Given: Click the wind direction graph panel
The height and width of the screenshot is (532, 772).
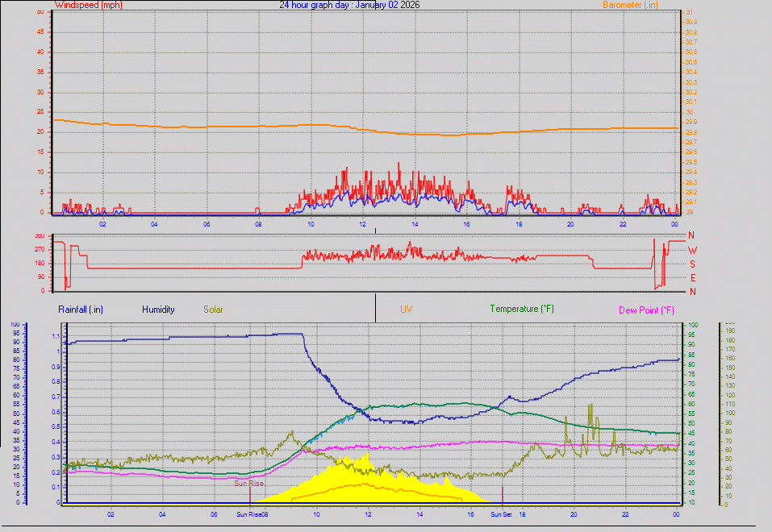Looking at the screenshot, I should (363, 262).
